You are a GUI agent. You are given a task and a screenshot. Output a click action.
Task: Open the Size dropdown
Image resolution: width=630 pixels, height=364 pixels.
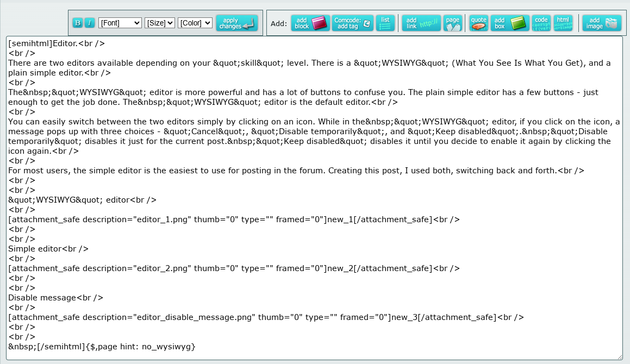[x=160, y=23]
